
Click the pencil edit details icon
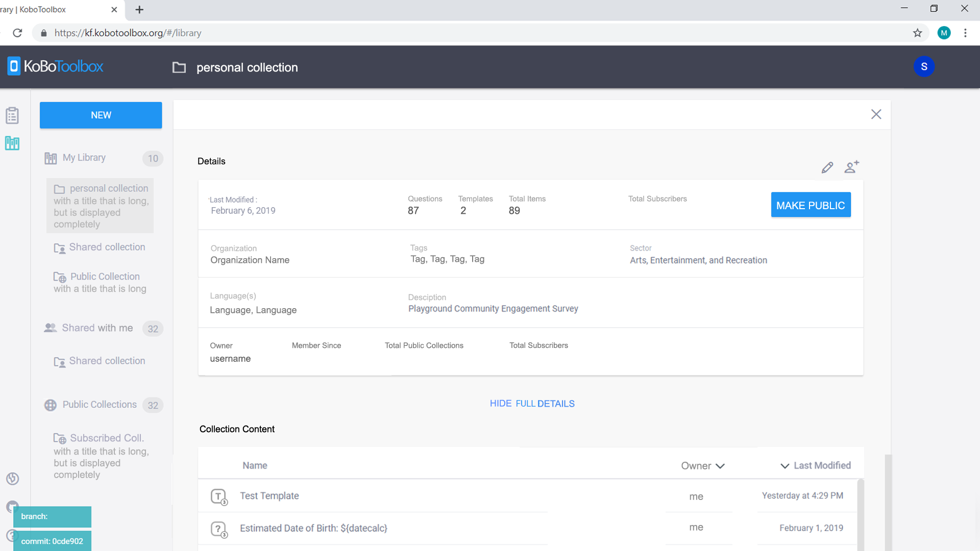point(827,167)
